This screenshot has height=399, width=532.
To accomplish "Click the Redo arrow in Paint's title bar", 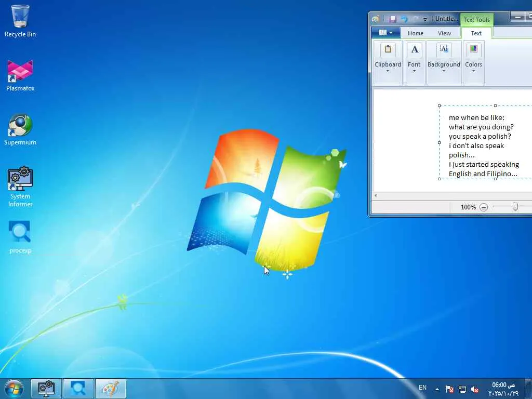I will pos(415,19).
